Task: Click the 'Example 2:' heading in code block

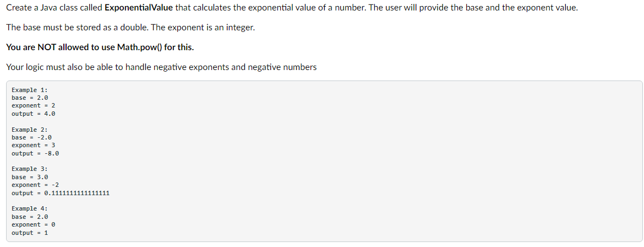Action: tap(30, 129)
